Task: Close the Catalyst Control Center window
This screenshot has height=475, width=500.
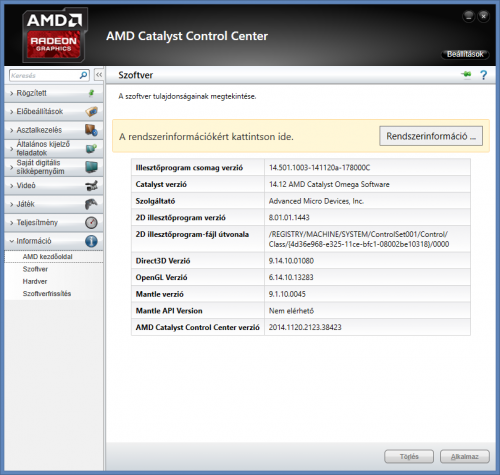Action: [483, 16]
